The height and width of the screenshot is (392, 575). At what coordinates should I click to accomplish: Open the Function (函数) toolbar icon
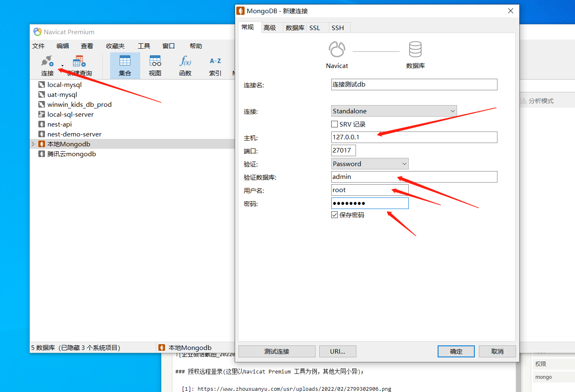pos(185,61)
